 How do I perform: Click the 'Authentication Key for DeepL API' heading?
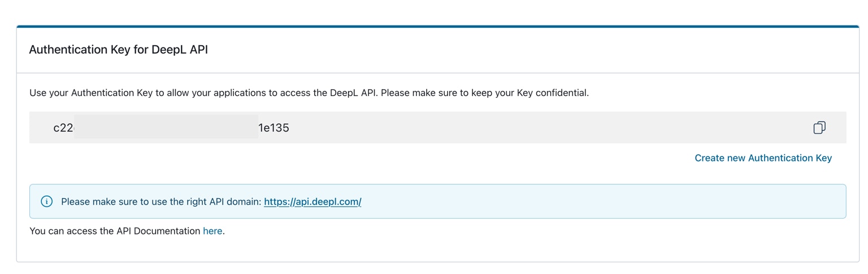119,50
